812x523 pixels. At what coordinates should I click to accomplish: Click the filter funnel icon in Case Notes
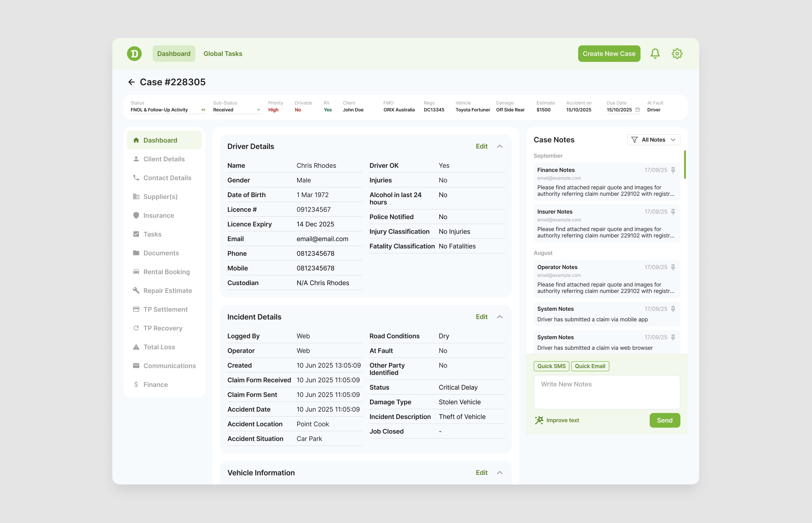coord(634,140)
